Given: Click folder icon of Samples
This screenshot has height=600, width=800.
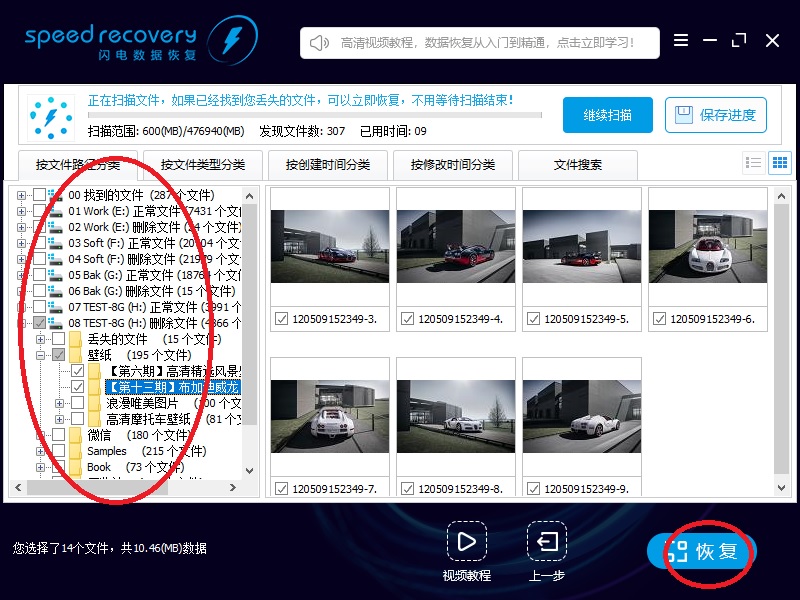Looking at the screenshot, I should 76,451.
